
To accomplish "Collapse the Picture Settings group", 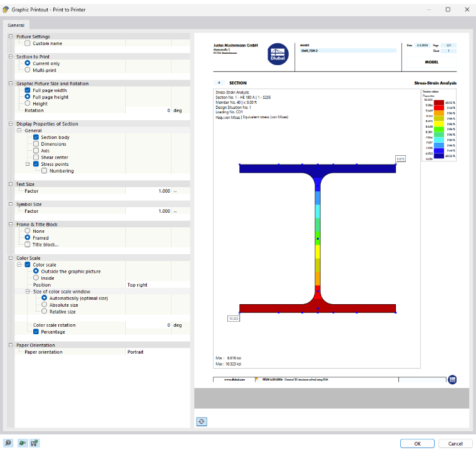I will 11,36.
